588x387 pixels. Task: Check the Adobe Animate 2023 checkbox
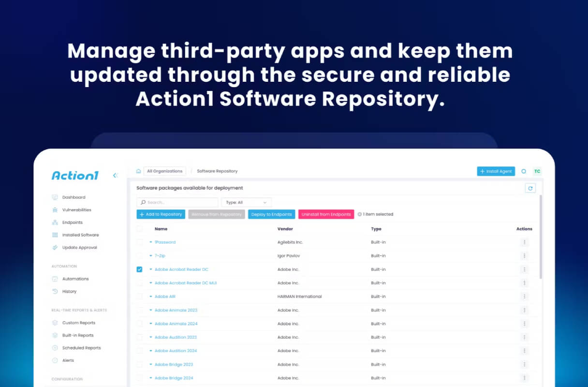tap(139, 310)
